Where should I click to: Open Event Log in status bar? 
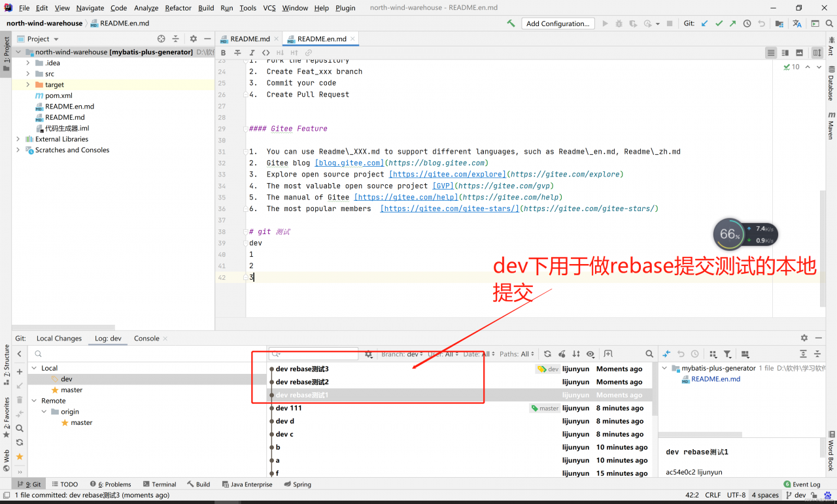802,484
